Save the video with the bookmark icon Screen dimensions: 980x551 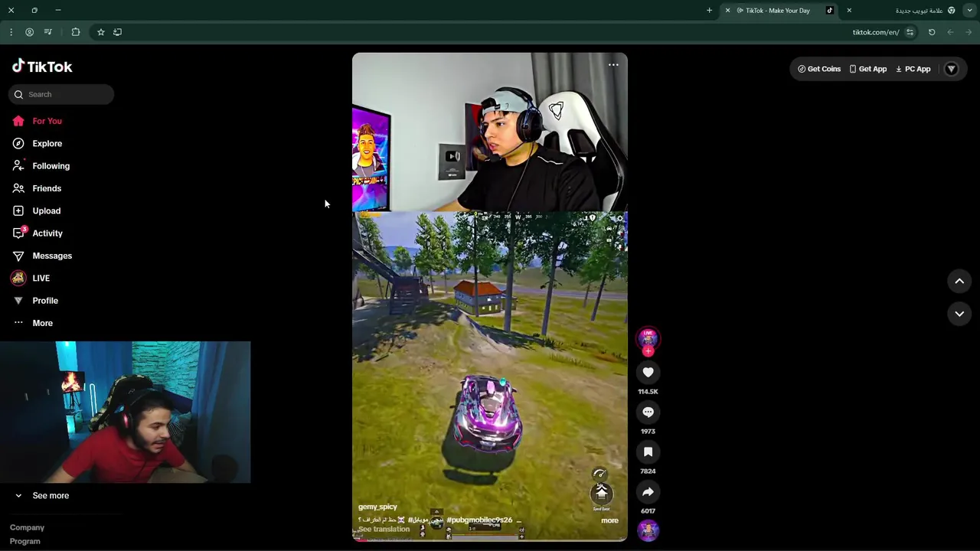tap(648, 452)
